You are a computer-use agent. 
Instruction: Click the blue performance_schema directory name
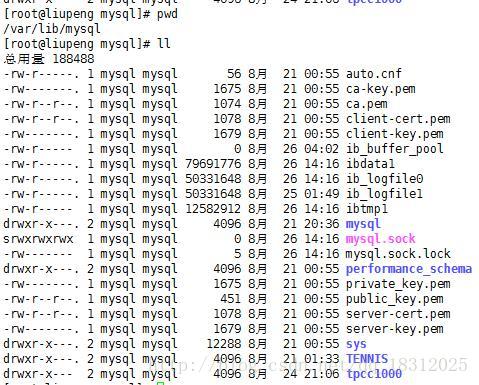[x=409, y=269]
